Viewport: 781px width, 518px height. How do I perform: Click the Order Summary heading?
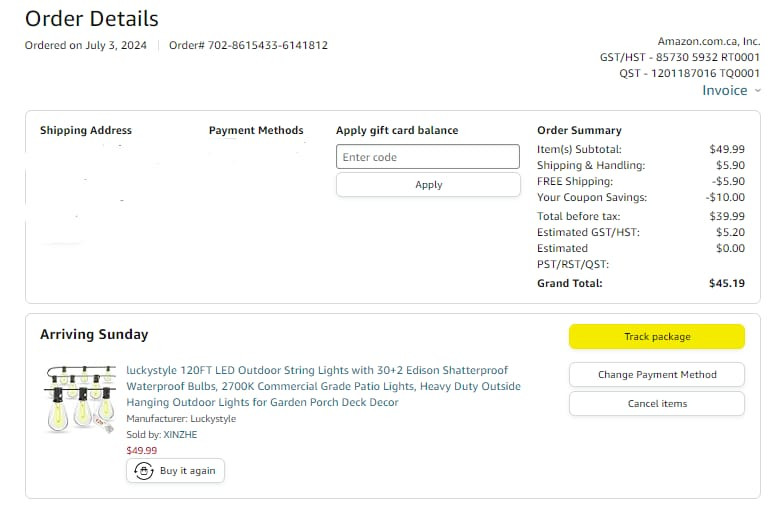click(579, 130)
